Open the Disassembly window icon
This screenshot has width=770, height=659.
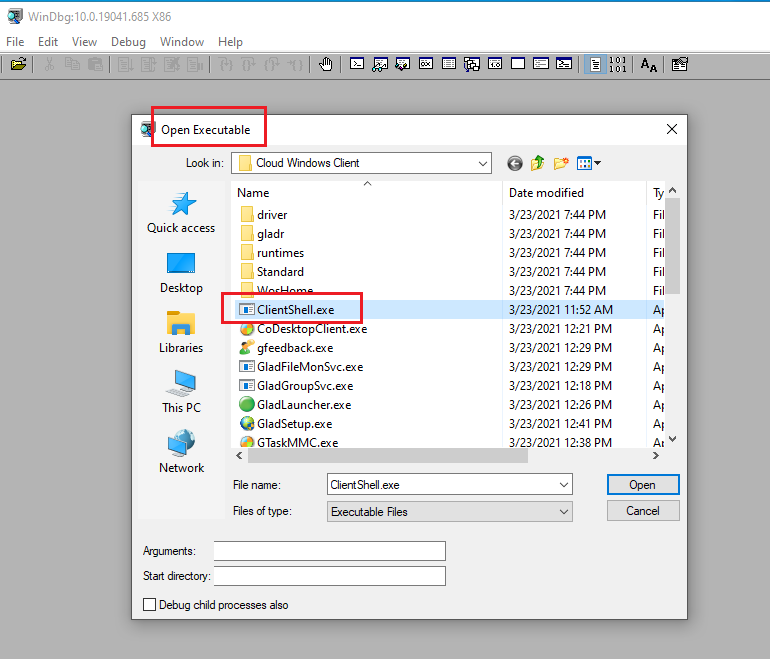[495, 64]
